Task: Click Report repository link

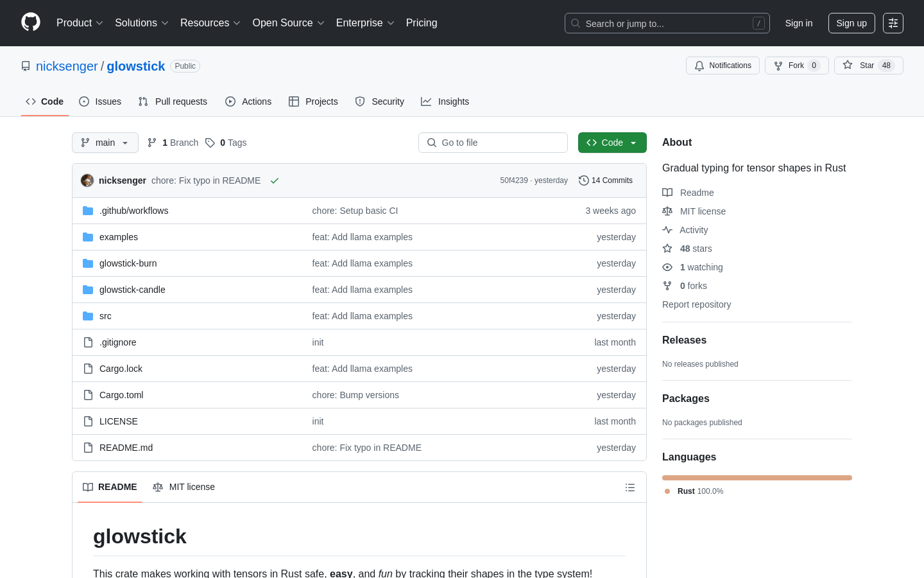Action: (696, 304)
